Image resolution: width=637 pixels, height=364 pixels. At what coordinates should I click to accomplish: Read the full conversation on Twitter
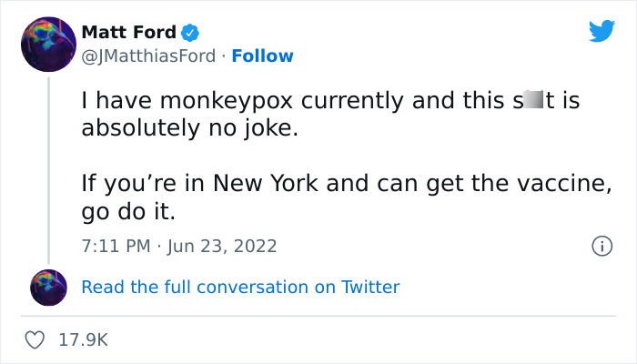coord(240,287)
